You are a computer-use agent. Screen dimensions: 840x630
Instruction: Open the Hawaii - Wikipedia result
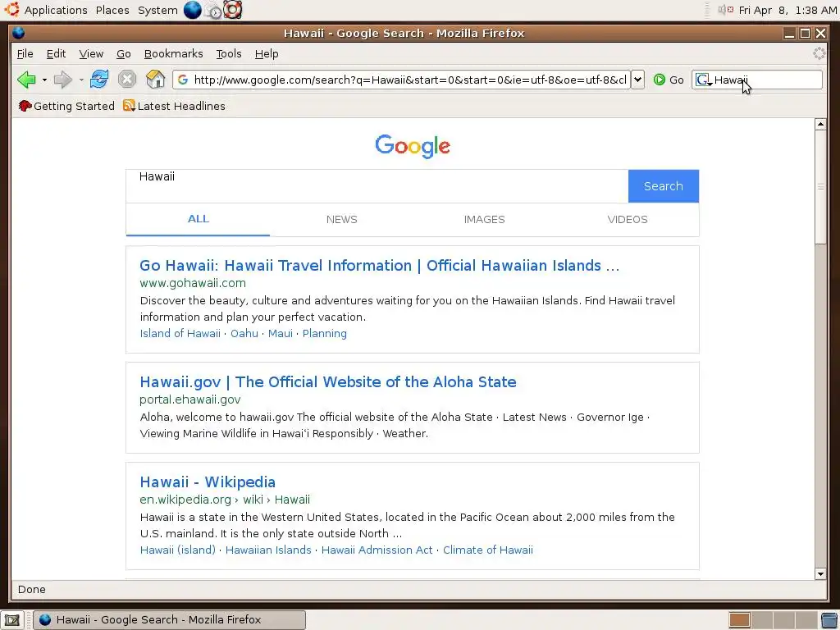pyautogui.click(x=208, y=482)
